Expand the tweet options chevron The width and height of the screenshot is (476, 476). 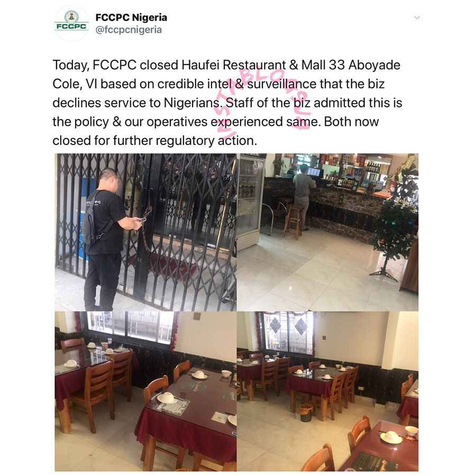click(x=417, y=17)
